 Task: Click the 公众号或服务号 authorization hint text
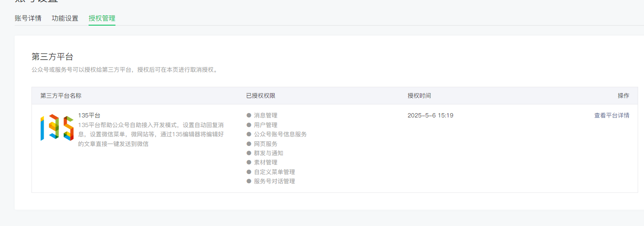click(126, 70)
